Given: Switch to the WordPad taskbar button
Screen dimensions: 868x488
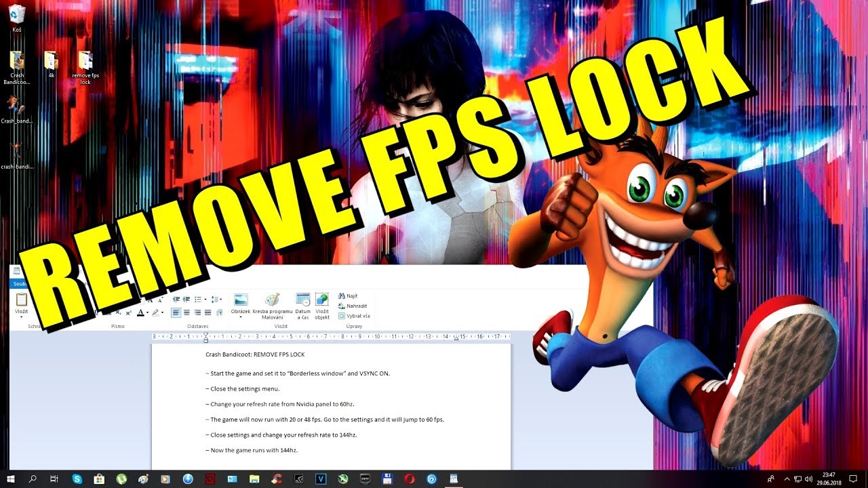Looking at the screenshot, I should click(x=454, y=479).
